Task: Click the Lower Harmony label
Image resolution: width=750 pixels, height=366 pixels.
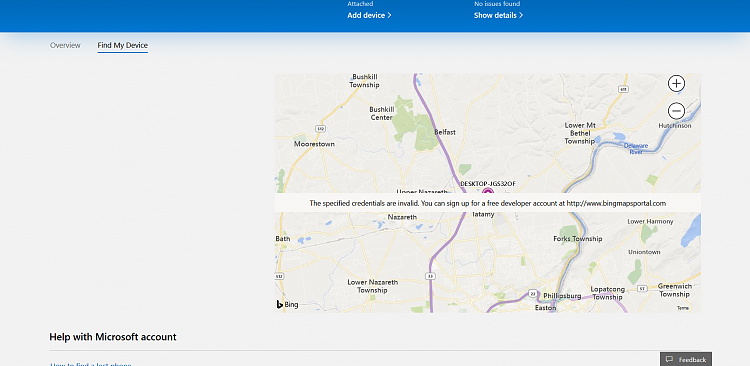Action: [650, 222]
